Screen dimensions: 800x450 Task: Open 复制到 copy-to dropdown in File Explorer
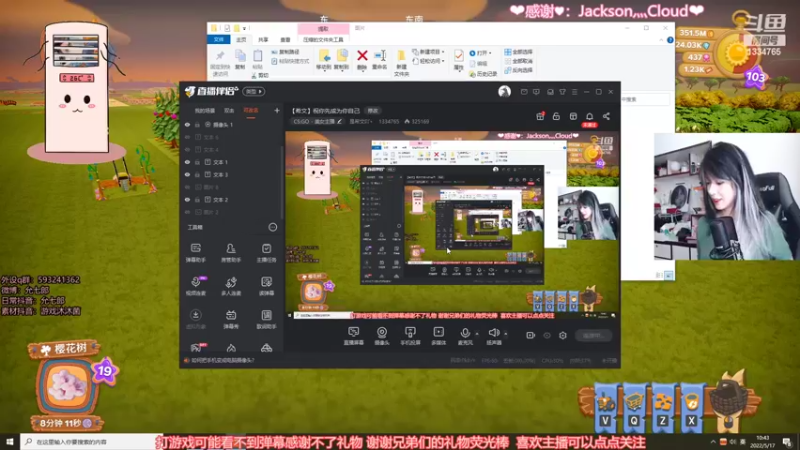click(x=342, y=60)
